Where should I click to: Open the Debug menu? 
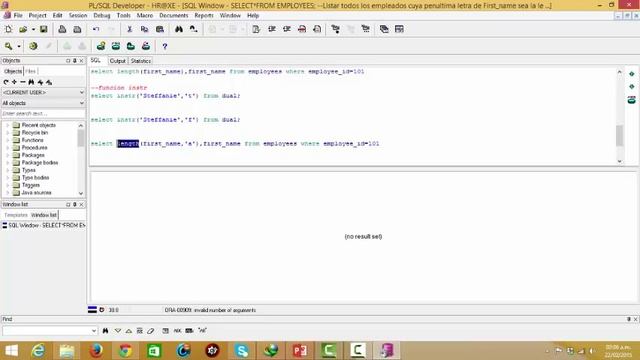[102, 16]
